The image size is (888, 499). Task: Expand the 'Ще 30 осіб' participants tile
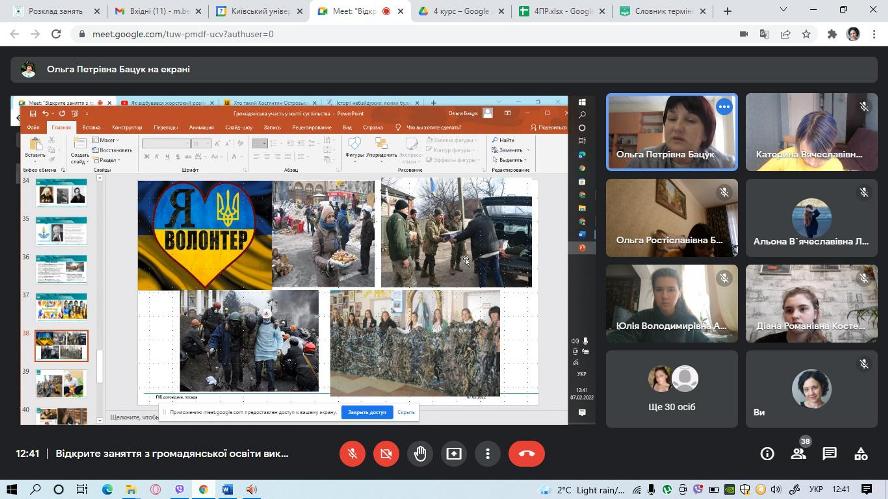pos(671,388)
